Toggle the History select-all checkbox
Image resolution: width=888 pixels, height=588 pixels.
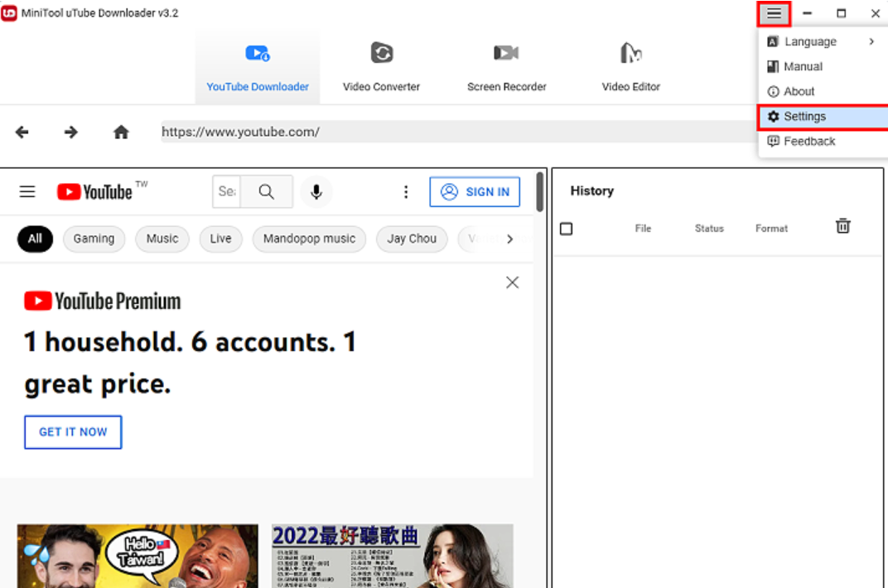tap(566, 229)
